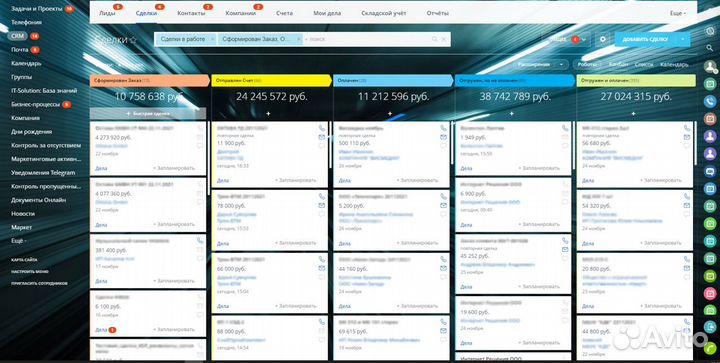Click the phone icon on the 381 400 руб. card
The height and width of the screenshot is (363, 720).
coord(200,240)
